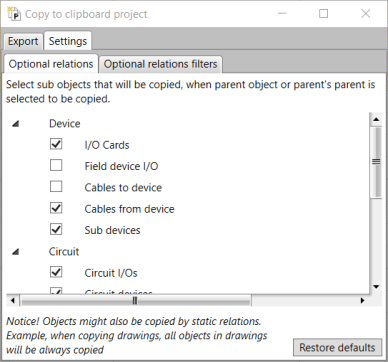This screenshot has width=388, height=362.
Task: Uncheck Cables from device checkbox
Action: [56, 208]
